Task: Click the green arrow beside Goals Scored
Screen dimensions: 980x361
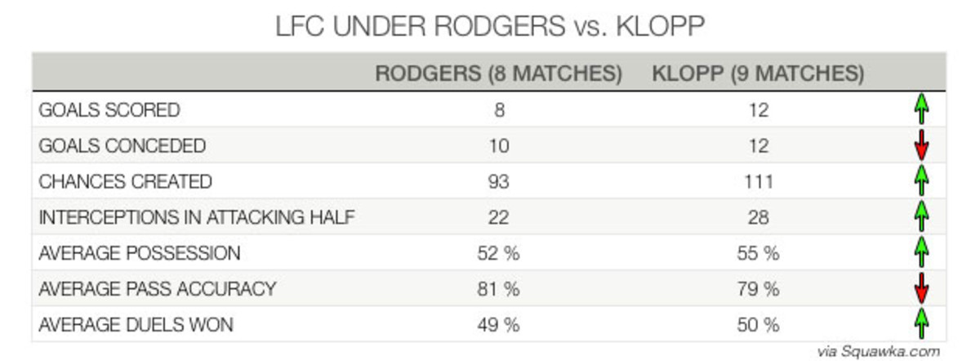Action: coord(921,110)
